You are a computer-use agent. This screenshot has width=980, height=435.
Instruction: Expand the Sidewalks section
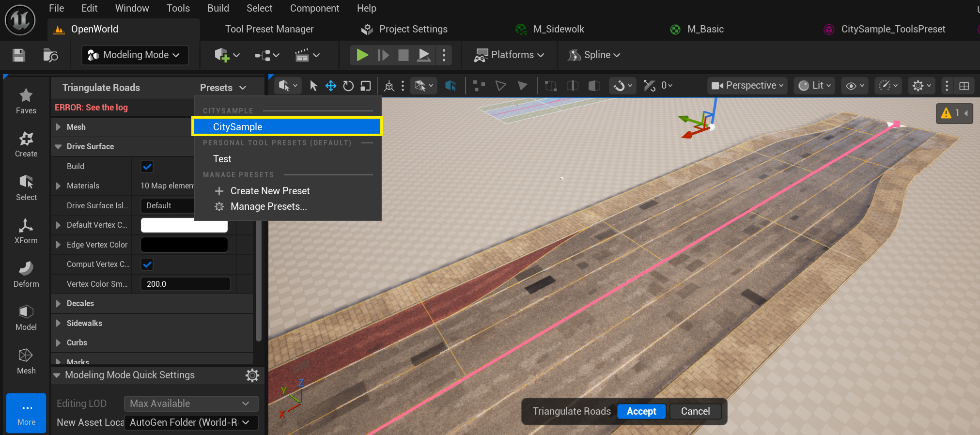58,323
